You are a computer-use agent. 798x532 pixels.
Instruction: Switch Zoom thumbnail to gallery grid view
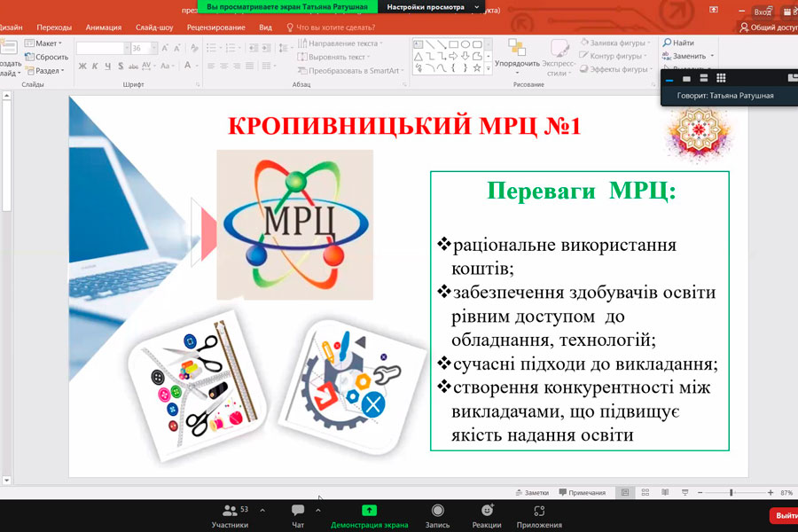721,78
